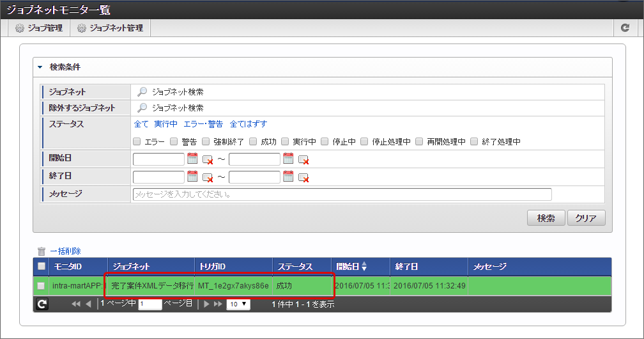Open ジョブネット検索 in 除外するジョブネット row
This screenshot has height=339, width=644.
tap(171, 108)
